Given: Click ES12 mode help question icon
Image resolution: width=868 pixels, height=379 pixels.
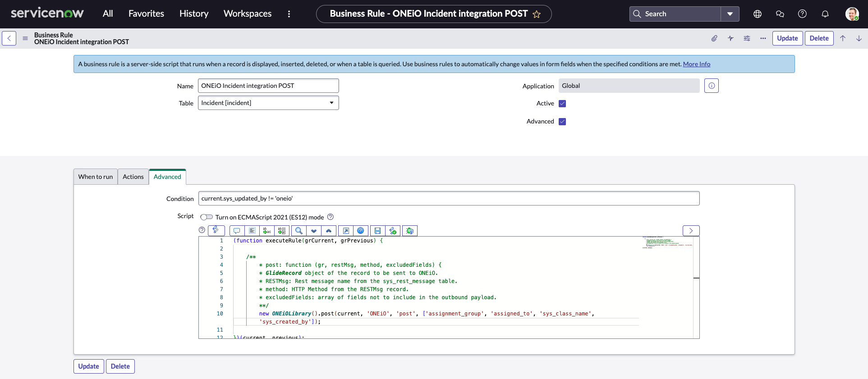Looking at the screenshot, I should 330,217.
